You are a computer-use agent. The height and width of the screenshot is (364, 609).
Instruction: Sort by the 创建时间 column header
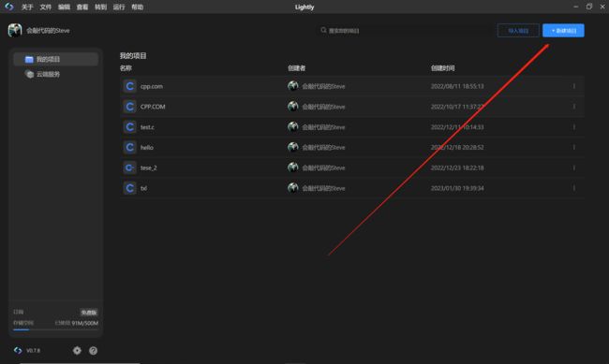point(442,68)
